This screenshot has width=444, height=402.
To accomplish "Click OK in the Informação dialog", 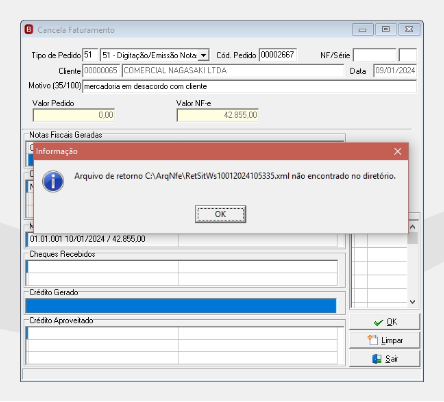I will click(220, 214).
